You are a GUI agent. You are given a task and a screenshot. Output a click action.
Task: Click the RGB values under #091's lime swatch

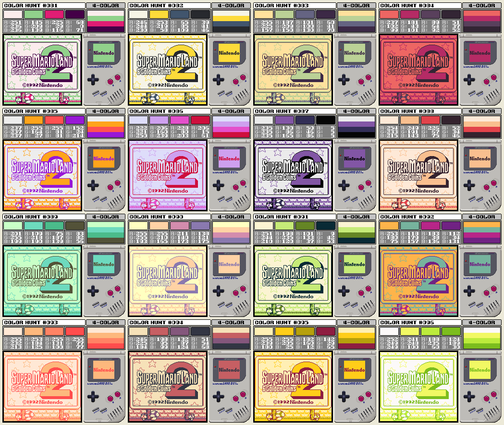tap(284, 237)
